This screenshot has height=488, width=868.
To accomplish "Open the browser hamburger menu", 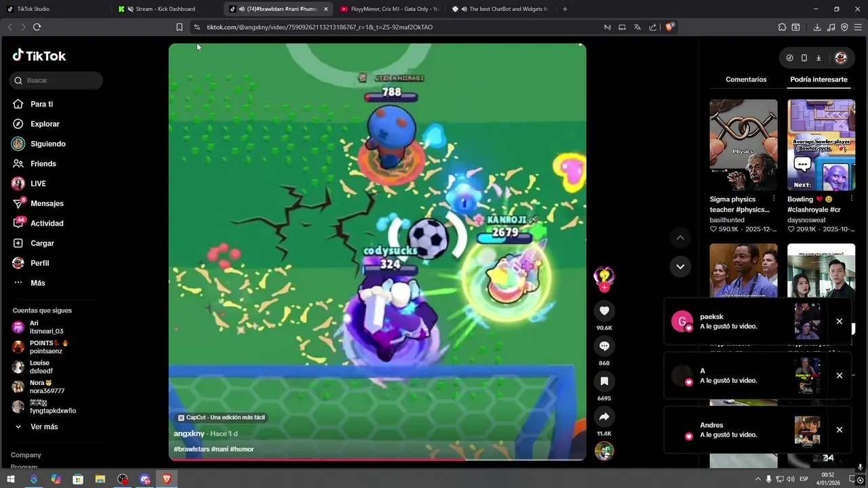I will tap(859, 27).
